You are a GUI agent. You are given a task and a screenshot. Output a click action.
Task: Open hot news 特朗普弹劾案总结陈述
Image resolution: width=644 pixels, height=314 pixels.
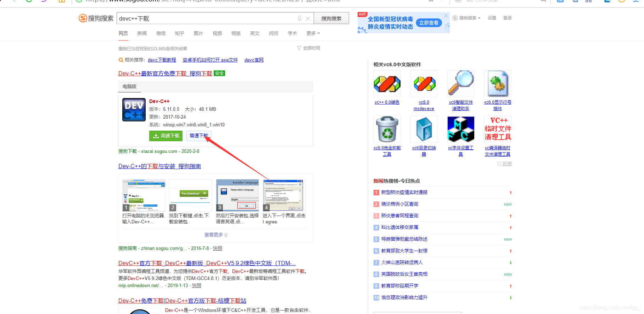pos(404,239)
